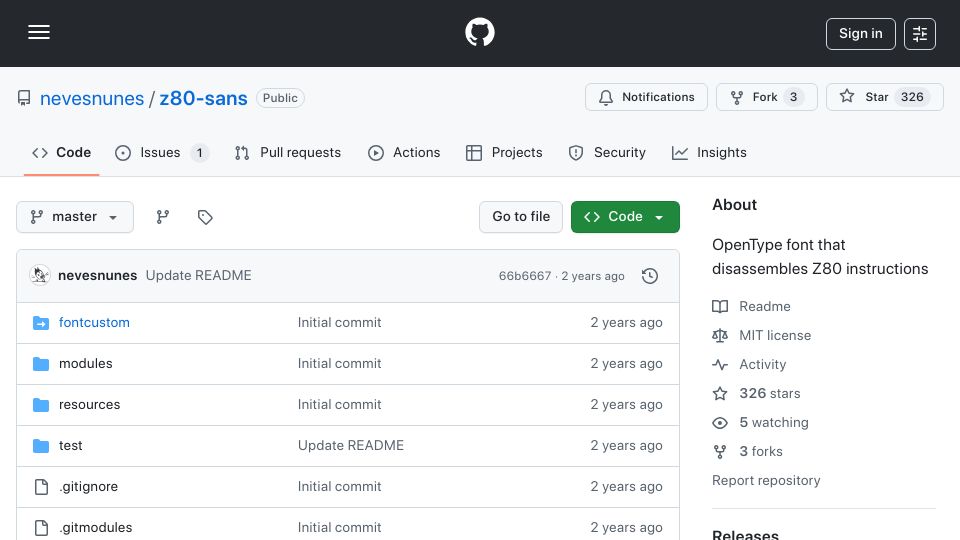Image resolution: width=960 pixels, height=540 pixels.
Task: Click the .gitignore file icon
Action: (x=41, y=487)
